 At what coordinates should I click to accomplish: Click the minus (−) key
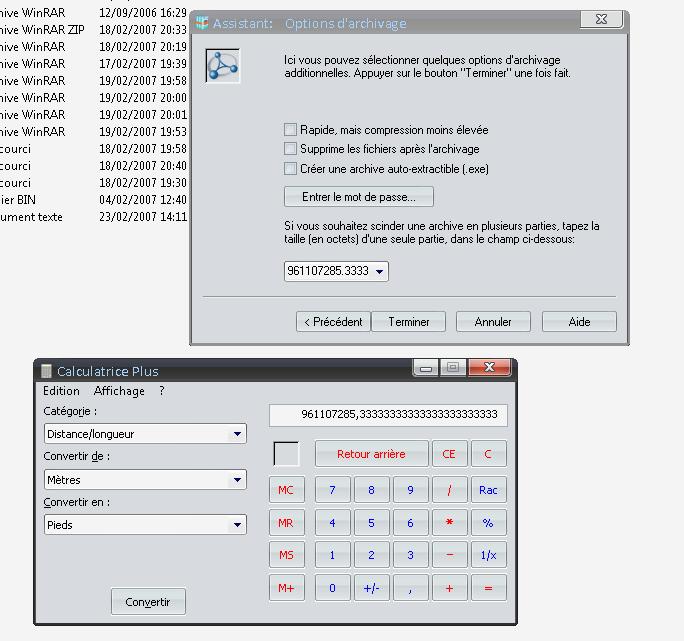coord(449,555)
